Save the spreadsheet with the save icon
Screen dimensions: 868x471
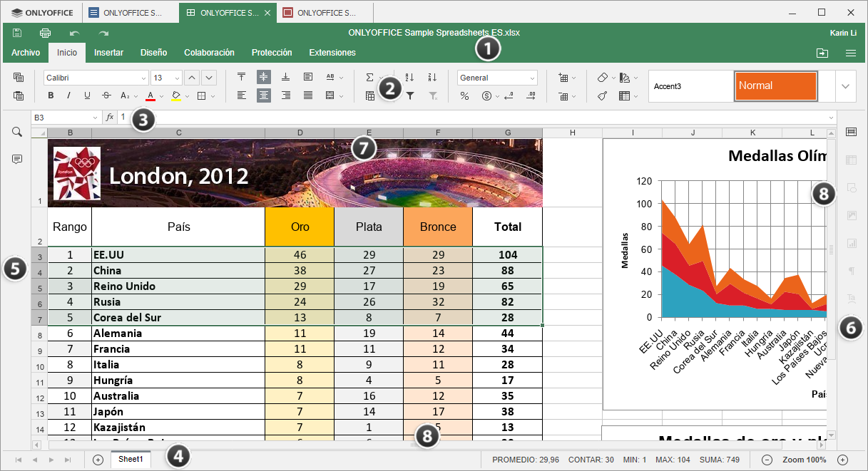pos(17,33)
